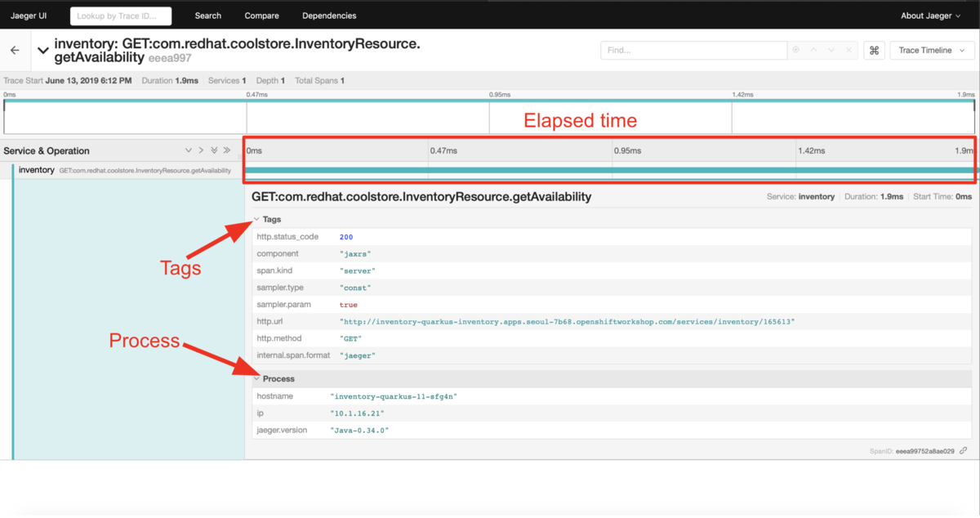Clear the find search with X icon

click(x=849, y=51)
